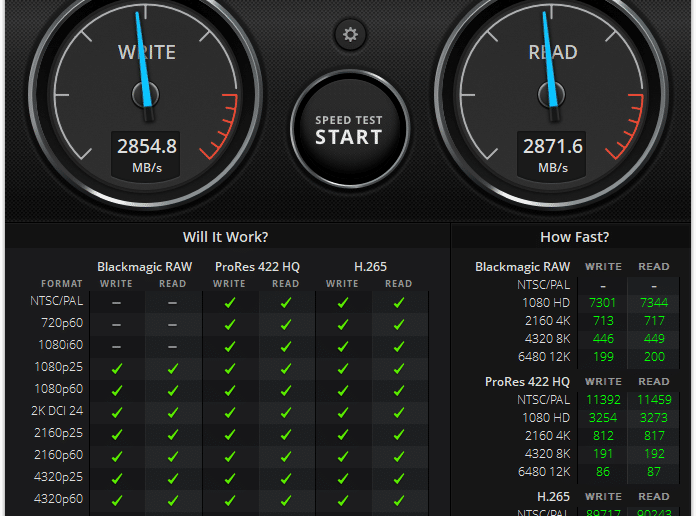
Task: Click the ProRes 422 HQ read checkmark for 4320p60
Action: click(286, 500)
